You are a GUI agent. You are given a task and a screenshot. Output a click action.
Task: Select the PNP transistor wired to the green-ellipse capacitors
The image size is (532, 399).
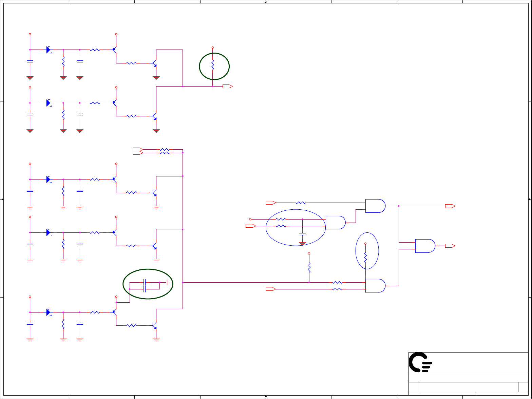pos(115,312)
